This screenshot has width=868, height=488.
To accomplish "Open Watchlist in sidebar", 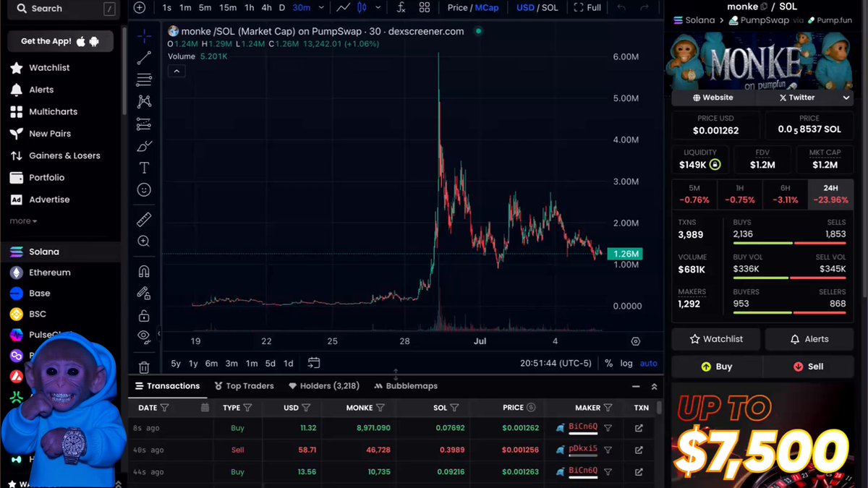I will pyautogui.click(x=49, y=67).
